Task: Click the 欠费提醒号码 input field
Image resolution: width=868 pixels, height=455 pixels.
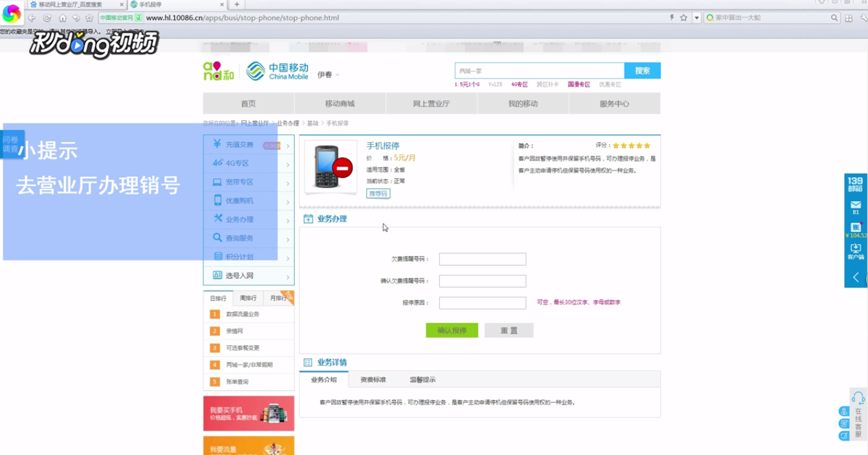Action: click(483, 259)
